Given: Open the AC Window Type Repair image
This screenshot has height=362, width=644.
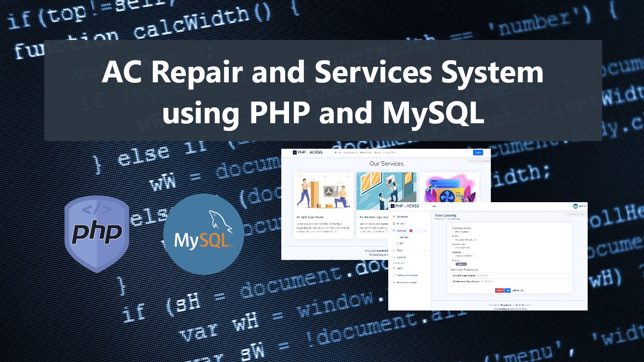Looking at the screenshot, I should [x=386, y=192].
